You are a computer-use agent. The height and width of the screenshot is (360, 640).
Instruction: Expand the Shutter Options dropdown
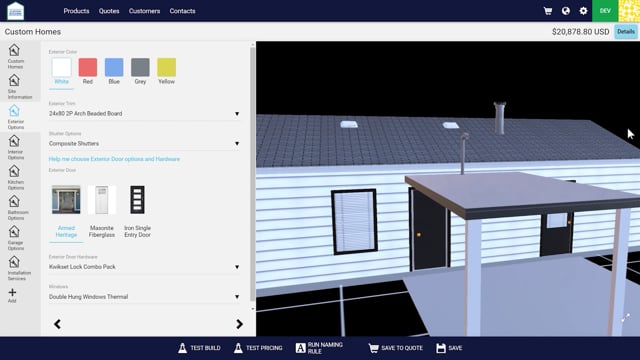point(144,144)
